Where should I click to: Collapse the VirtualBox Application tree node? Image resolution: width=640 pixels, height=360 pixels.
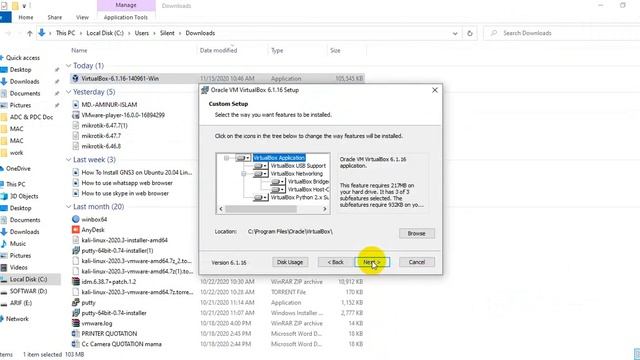click(x=227, y=158)
